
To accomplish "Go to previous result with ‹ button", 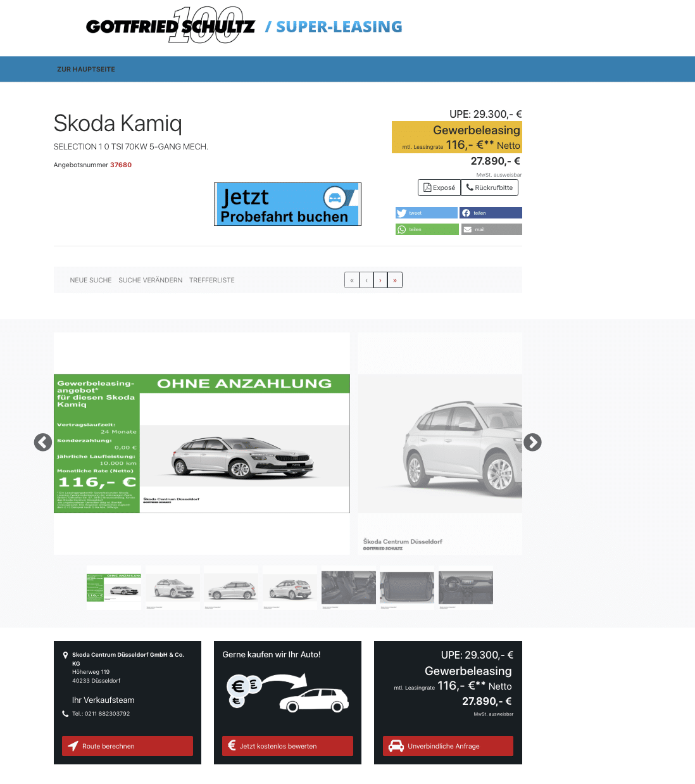I will 366,280.
